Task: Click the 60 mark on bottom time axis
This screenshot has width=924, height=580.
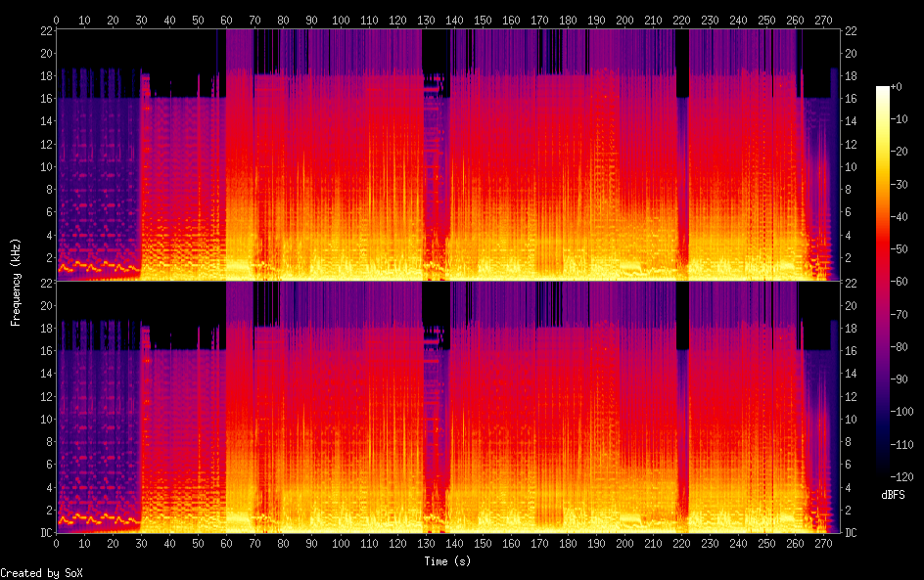Action: click(226, 543)
